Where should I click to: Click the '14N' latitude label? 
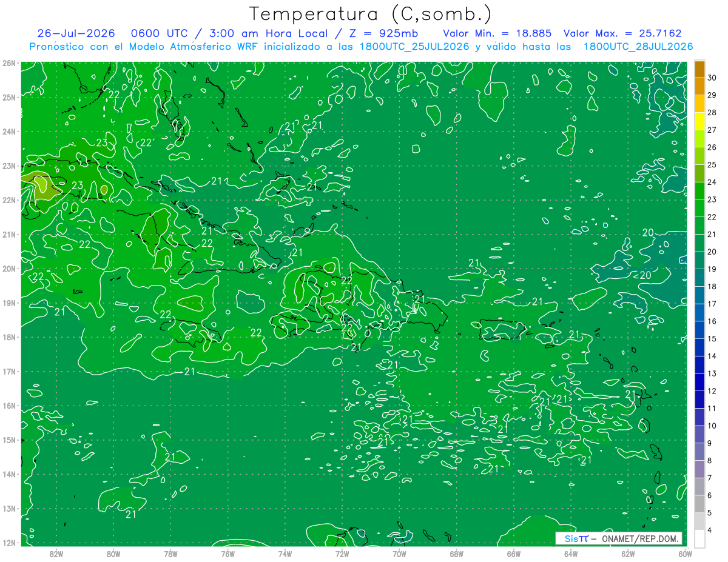point(8,474)
